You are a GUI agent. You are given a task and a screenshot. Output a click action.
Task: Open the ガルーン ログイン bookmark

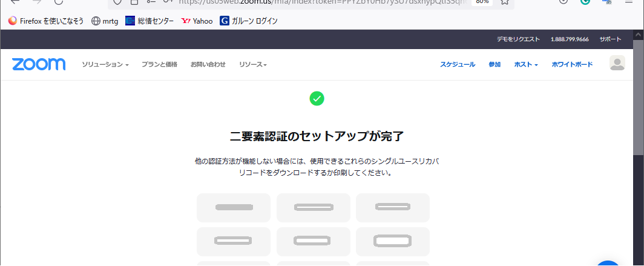click(x=249, y=21)
